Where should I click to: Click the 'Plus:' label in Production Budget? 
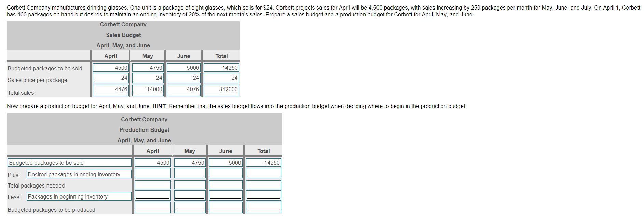pos(14,175)
